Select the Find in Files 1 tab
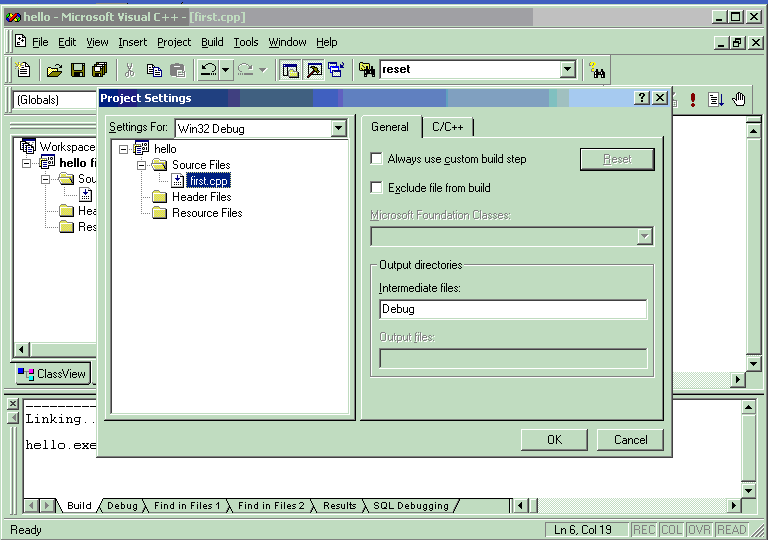The width and height of the screenshot is (768, 540). click(187, 506)
